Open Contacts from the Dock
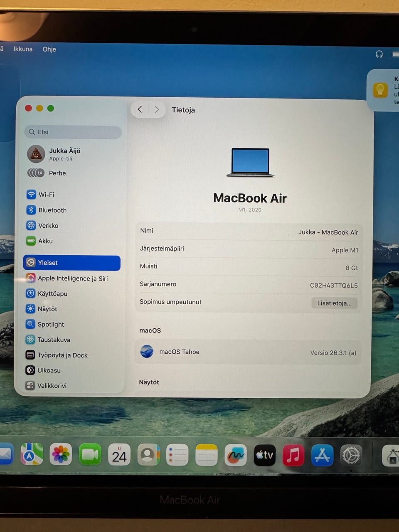Image resolution: width=399 pixels, height=532 pixels. [x=148, y=455]
